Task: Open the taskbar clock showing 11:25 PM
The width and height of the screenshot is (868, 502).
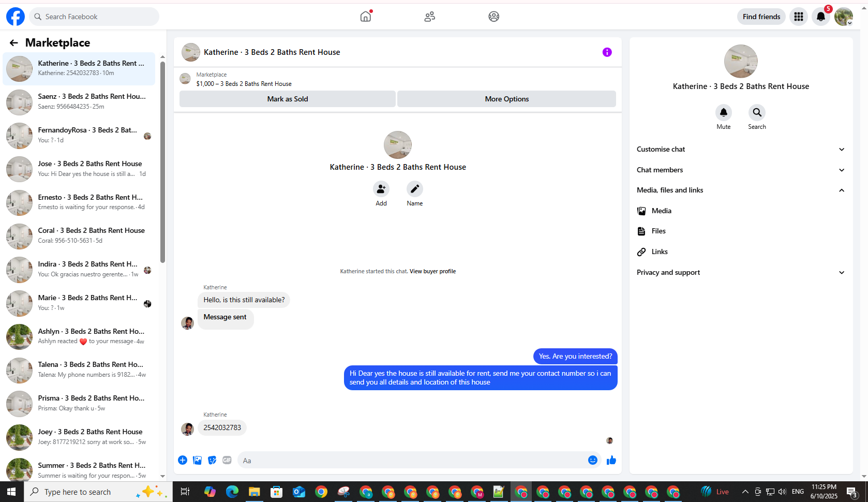Action: (824, 492)
